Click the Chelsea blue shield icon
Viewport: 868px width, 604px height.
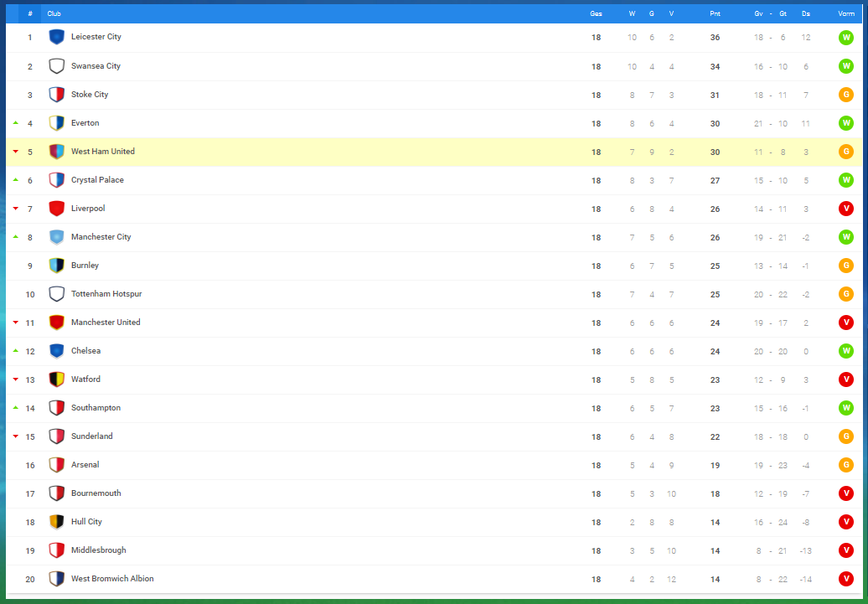click(56, 351)
